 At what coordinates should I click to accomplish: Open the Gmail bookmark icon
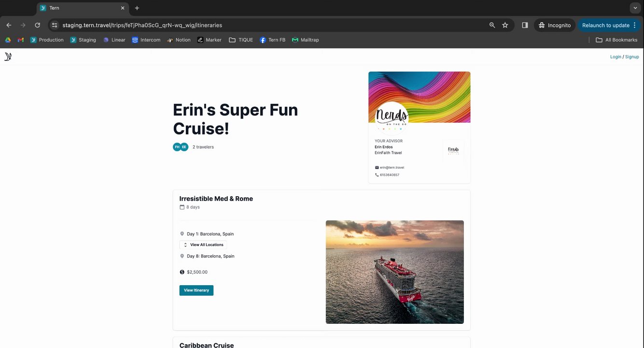click(20, 40)
